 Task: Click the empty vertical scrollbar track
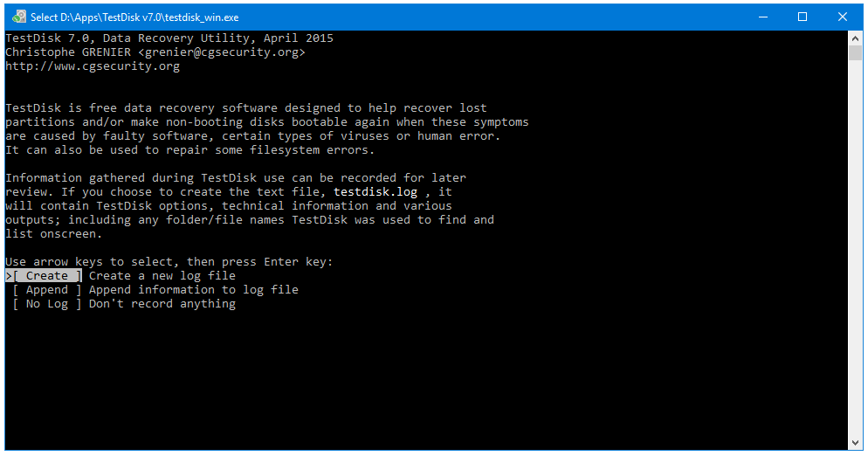tap(855, 248)
